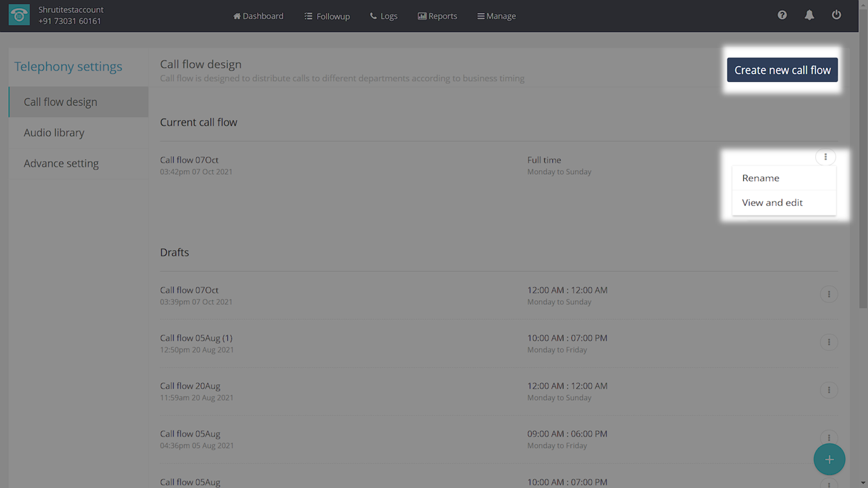Open Dashboard from top navigation

click(258, 16)
